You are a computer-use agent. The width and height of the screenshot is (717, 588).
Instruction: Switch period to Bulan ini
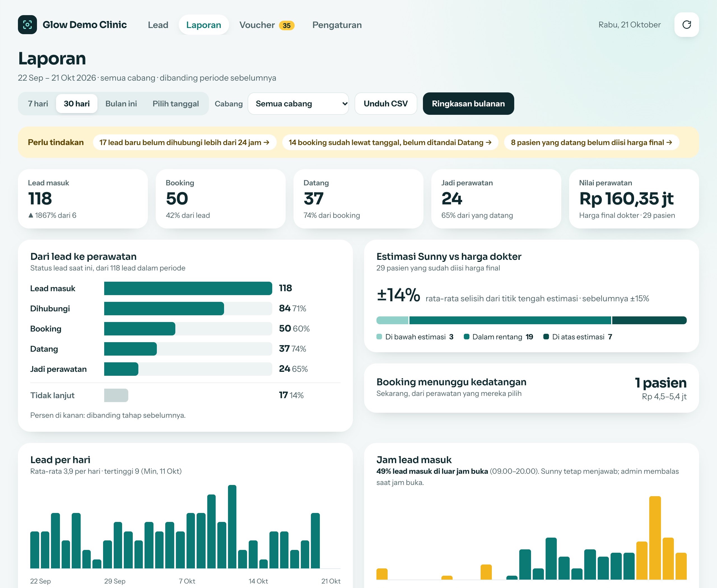[x=121, y=104]
